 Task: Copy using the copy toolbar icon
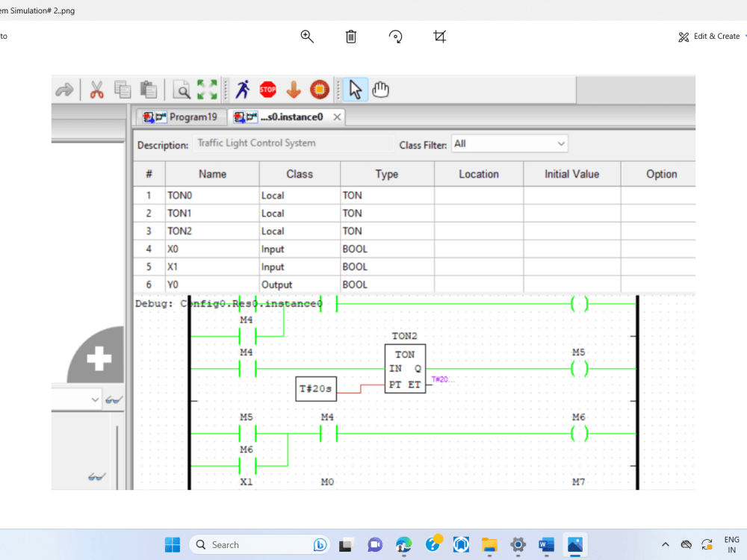point(122,89)
